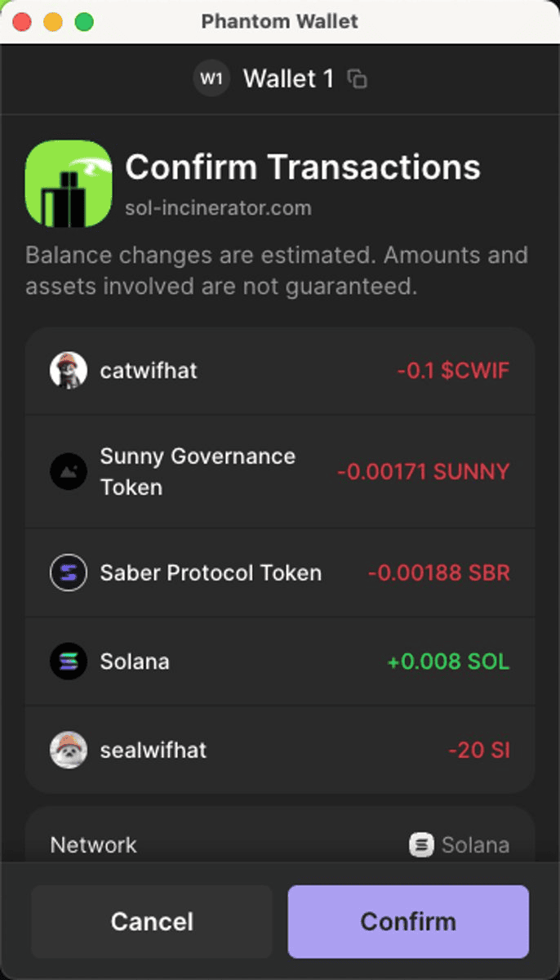Image resolution: width=560 pixels, height=980 pixels.
Task: Click the sol-incinerator.com domain text
Action: click(x=217, y=207)
